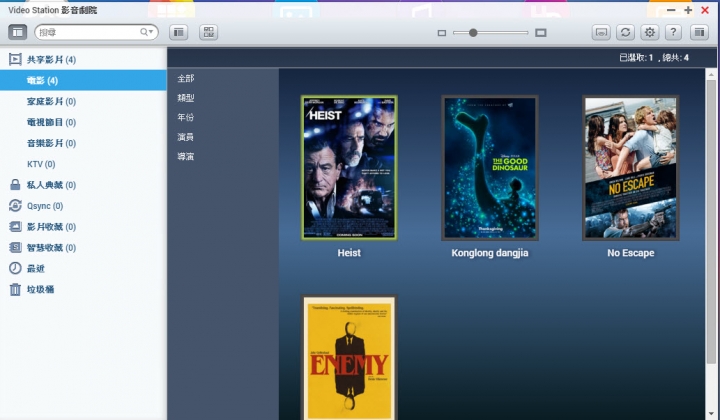Maximize the Video Station window
This screenshot has height=420, width=720.
point(688,10)
